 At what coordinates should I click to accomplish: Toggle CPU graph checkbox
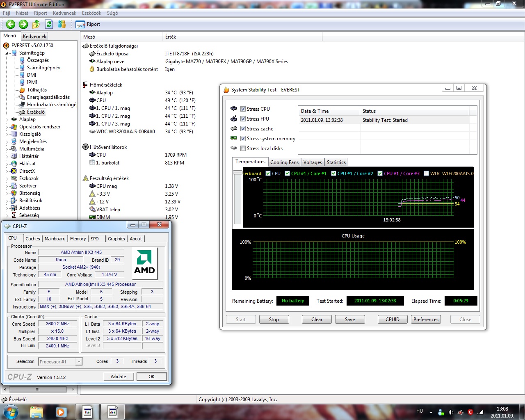pyautogui.click(x=268, y=173)
